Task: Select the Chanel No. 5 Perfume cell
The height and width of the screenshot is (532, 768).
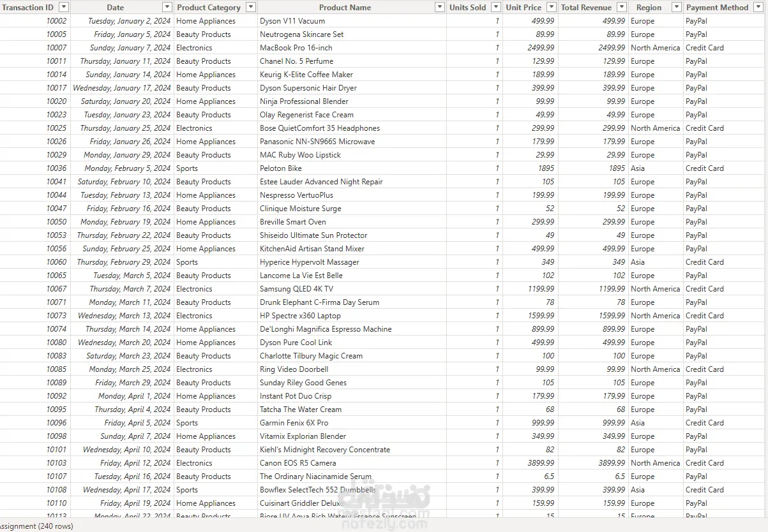Action: pyautogui.click(x=352, y=61)
